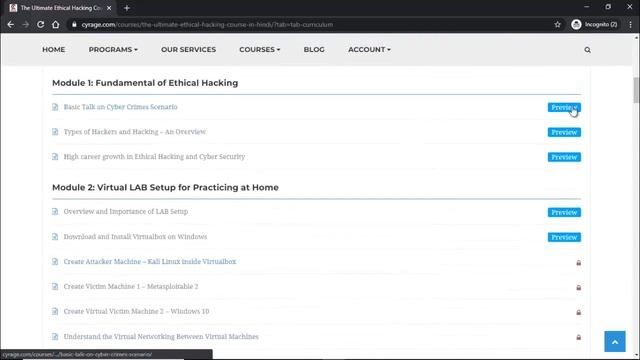Preview High career growth lesson
640x360 pixels.
click(564, 157)
